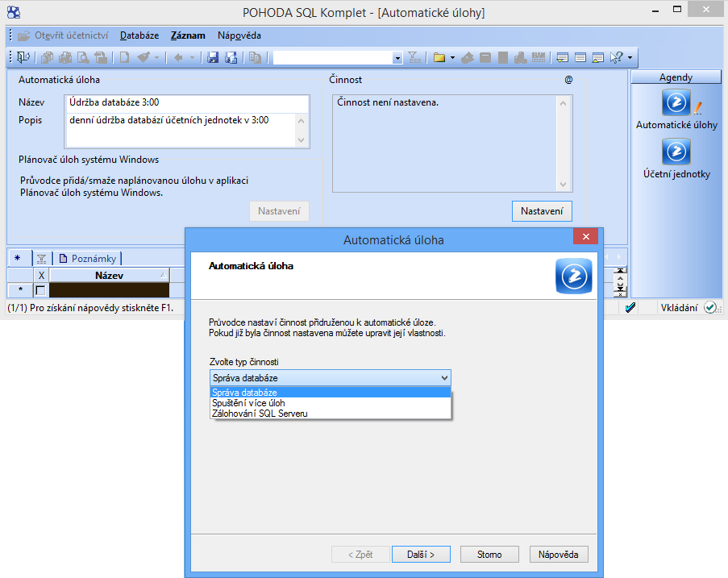The width and height of the screenshot is (728, 578).
Task: Click the filter tab icon above the table
Action: pos(41,258)
